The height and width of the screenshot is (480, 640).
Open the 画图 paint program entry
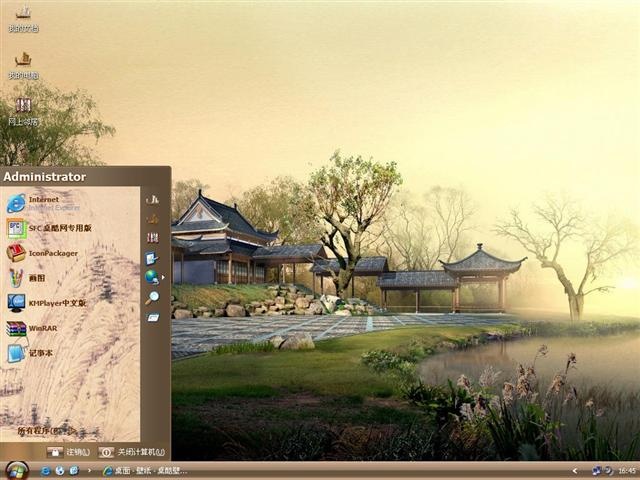(26, 278)
